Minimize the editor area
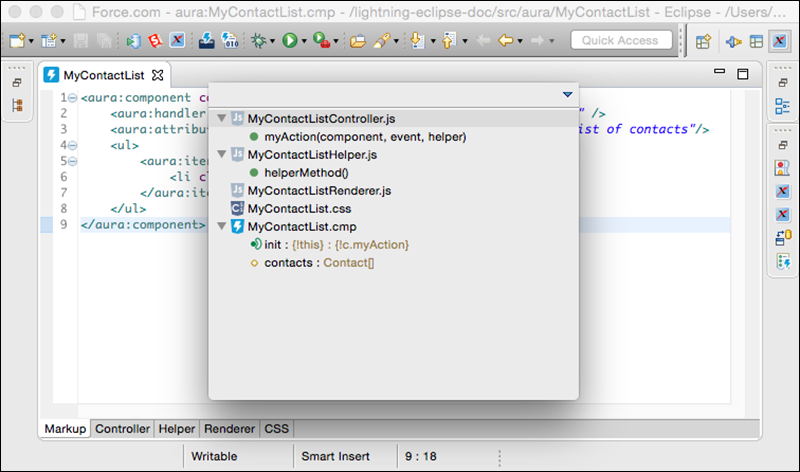 pyautogui.click(x=719, y=71)
